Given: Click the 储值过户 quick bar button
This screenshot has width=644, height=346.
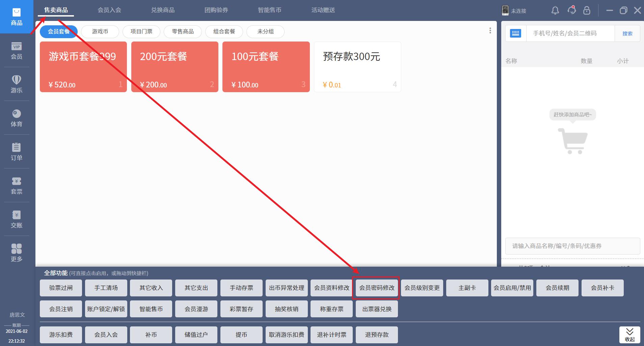Looking at the screenshot, I should [x=196, y=335].
